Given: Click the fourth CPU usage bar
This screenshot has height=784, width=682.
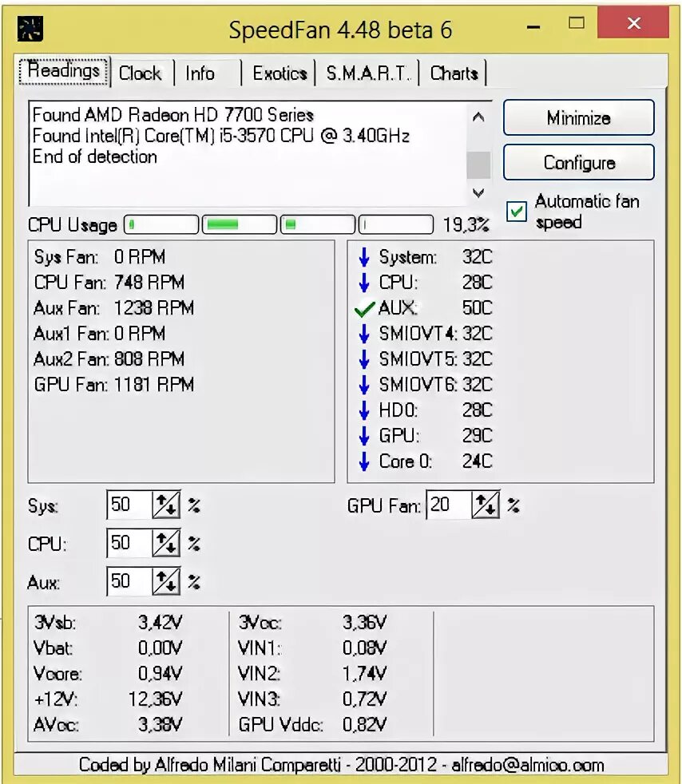Looking at the screenshot, I should (x=396, y=224).
